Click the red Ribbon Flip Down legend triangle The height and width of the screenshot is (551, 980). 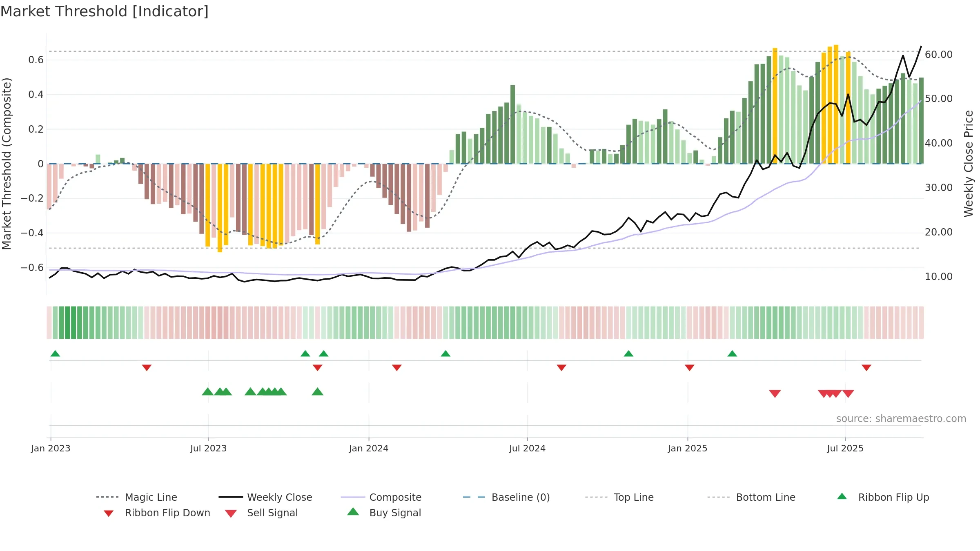click(109, 513)
